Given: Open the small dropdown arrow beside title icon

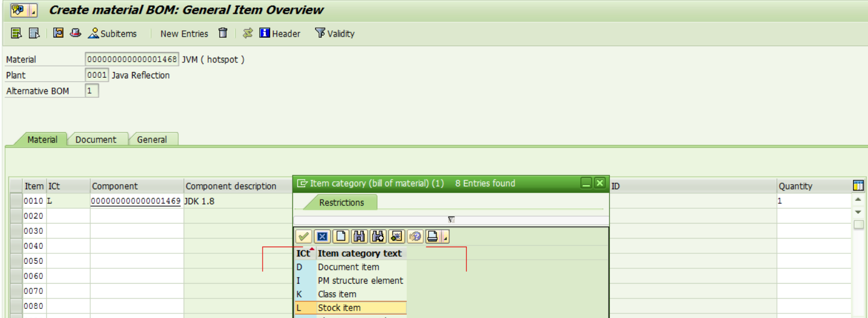Looking at the screenshot, I should coord(32,10).
